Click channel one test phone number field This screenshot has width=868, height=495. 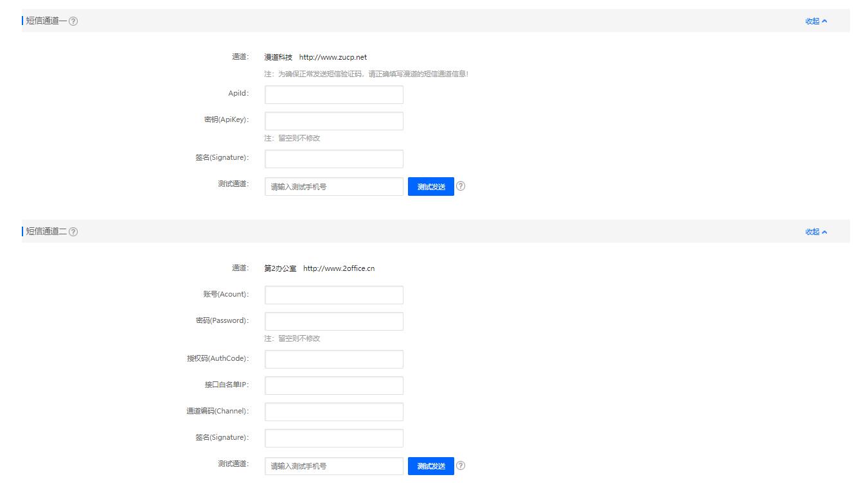334,186
